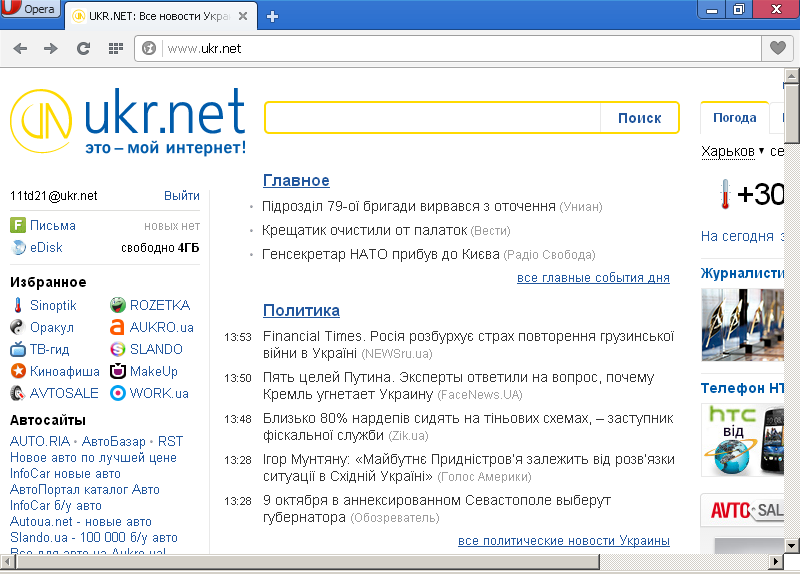This screenshot has height=574, width=800.
Task: Open Пять целей Путина article
Action: pyautogui.click(x=458, y=386)
